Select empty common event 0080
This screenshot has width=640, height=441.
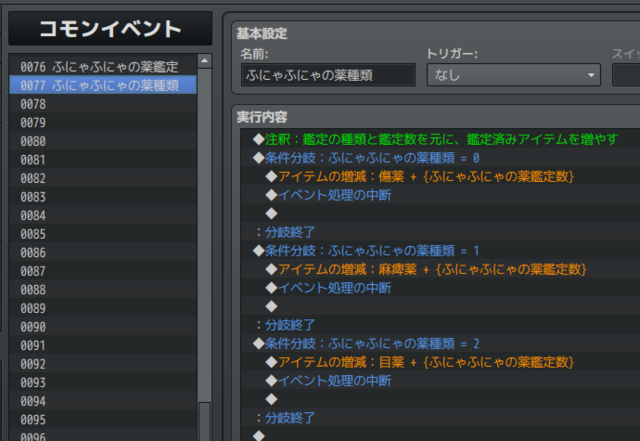103,141
